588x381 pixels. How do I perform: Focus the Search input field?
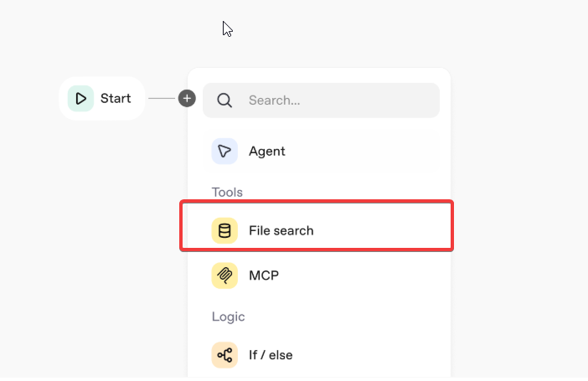pyautogui.click(x=335, y=100)
